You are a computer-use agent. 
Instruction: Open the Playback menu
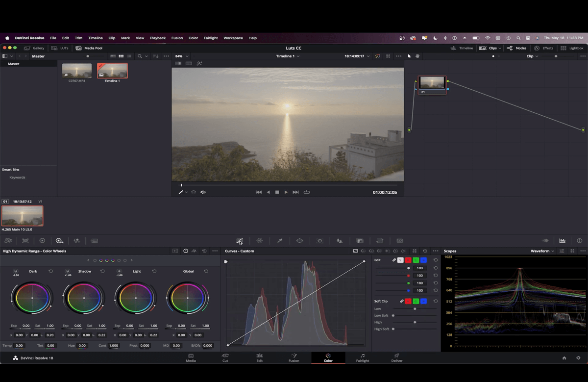(158, 38)
